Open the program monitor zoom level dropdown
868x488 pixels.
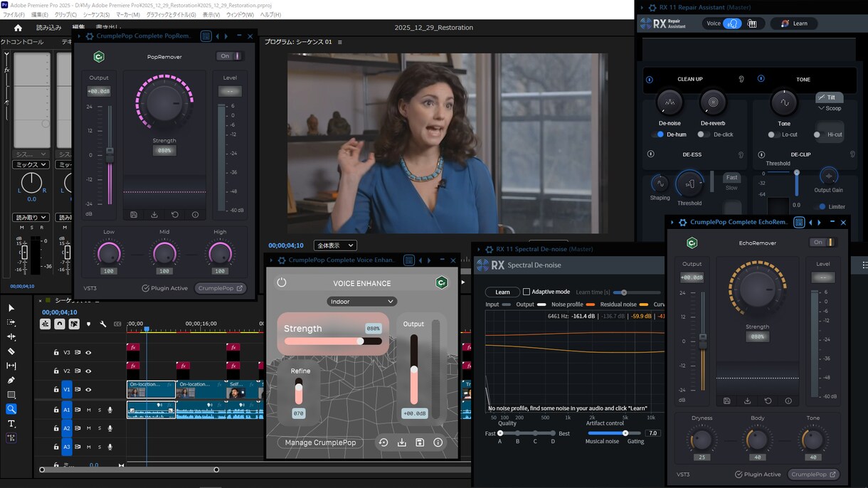336,245
